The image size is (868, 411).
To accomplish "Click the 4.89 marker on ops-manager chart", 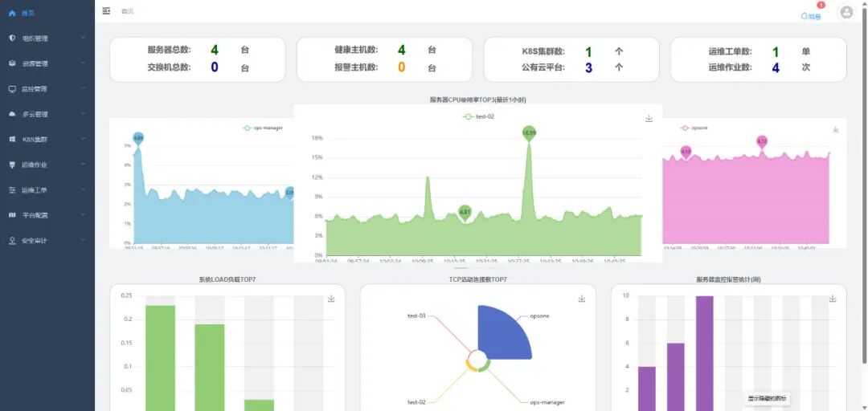I will click(138, 138).
